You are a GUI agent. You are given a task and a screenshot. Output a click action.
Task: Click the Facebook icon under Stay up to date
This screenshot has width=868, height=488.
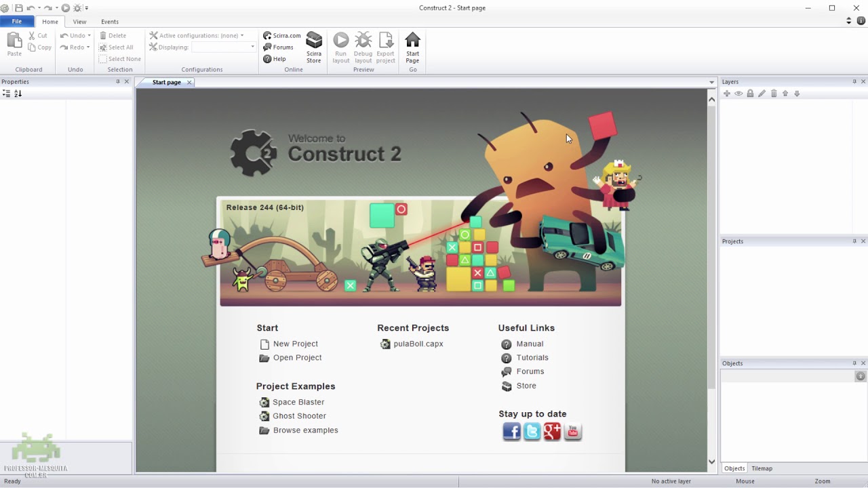click(511, 431)
